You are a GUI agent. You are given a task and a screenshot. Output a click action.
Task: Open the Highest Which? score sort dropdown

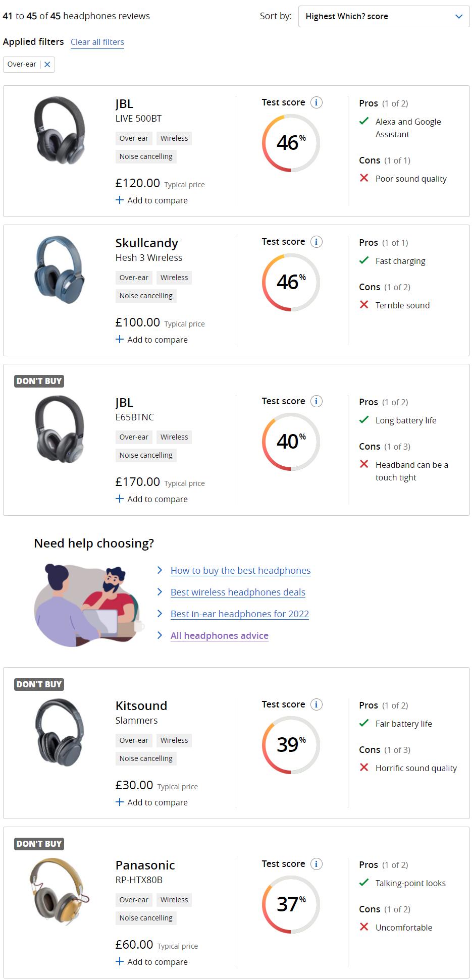pos(383,16)
